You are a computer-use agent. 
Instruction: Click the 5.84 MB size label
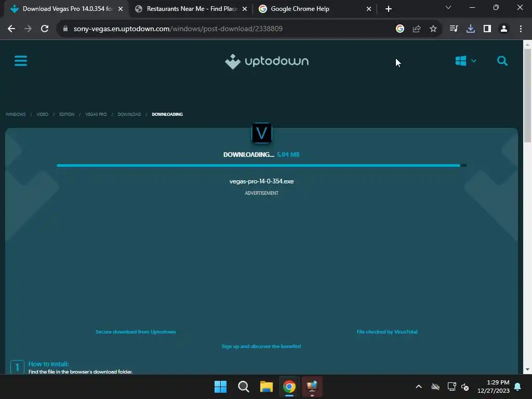click(x=288, y=155)
